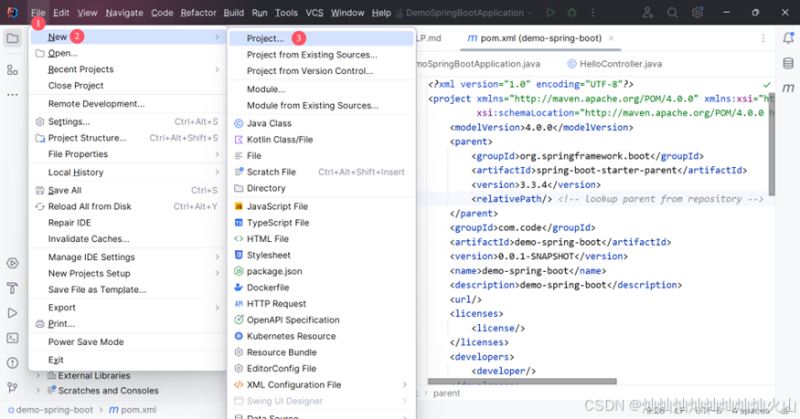Open the Build hammer tool window icon
The image size is (800, 419).
(x=12, y=288)
